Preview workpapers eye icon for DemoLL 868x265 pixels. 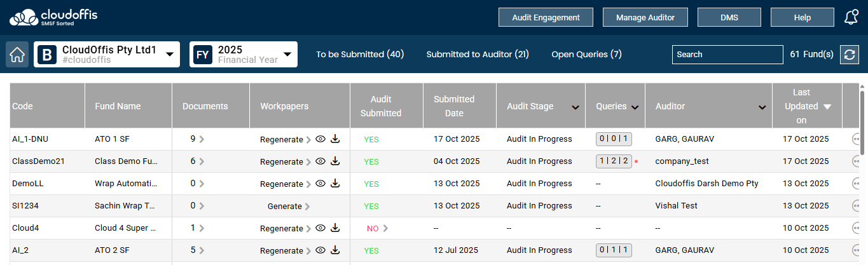(x=320, y=184)
